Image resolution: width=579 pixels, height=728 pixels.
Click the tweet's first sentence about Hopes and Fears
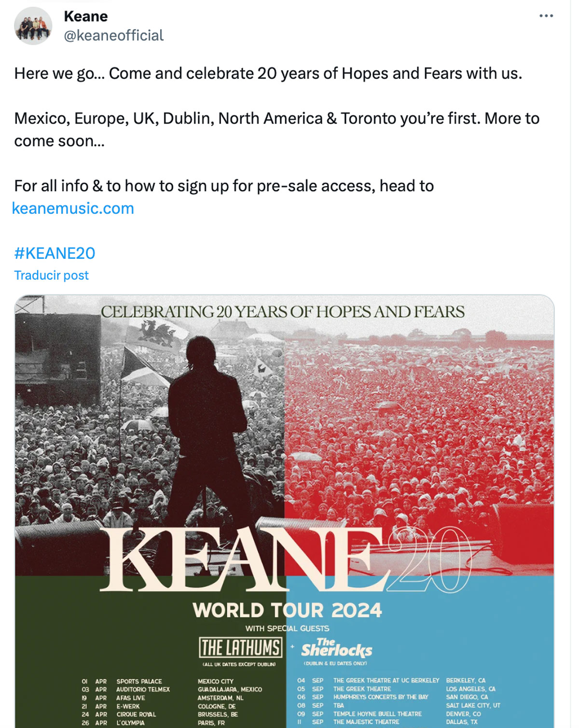tap(268, 73)
